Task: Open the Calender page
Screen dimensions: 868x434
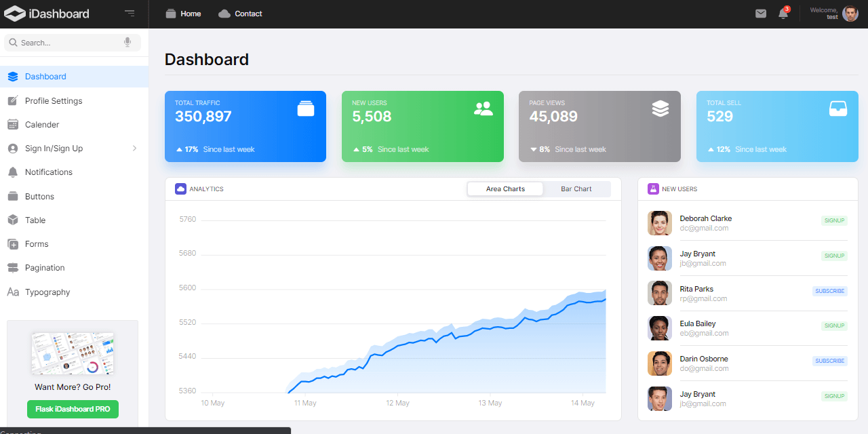Action: (x=74, y=125)
